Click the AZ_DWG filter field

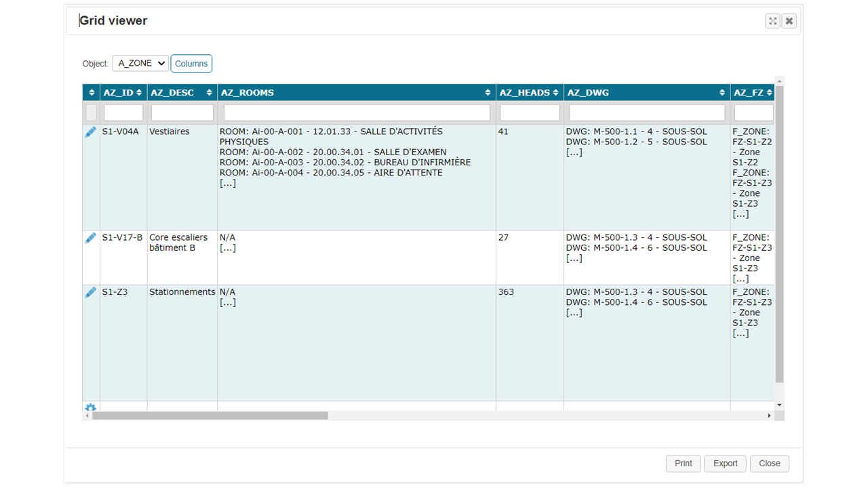647,113
